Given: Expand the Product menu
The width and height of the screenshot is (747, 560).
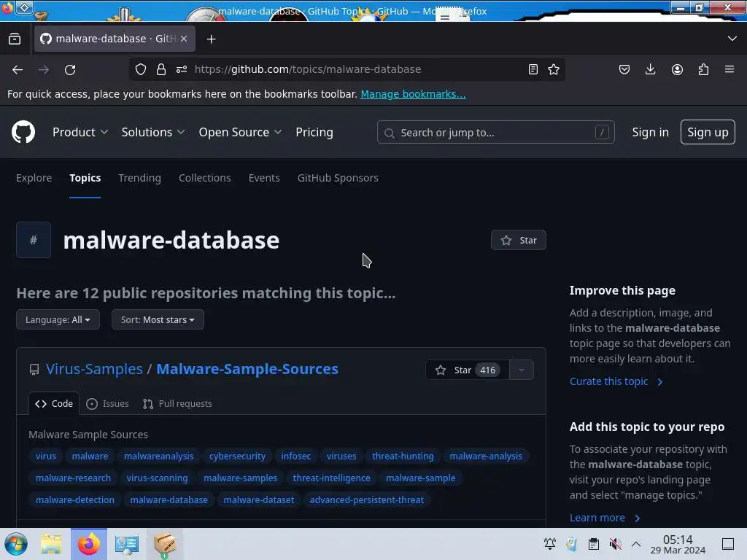Looking at the screenshot, I should coord(80,132).
